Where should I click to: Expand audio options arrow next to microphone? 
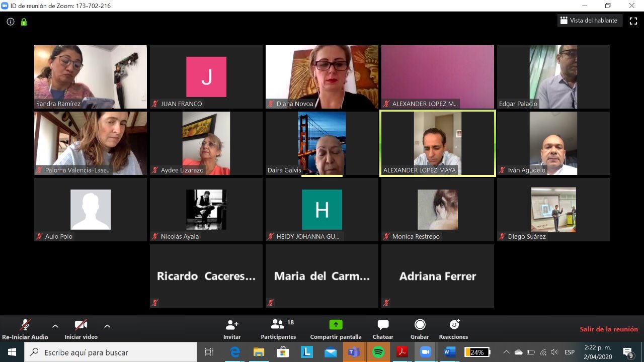tap(55, 326)
